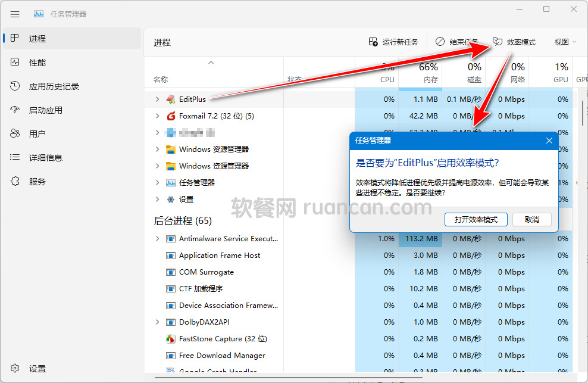Click the hamburger navigation menu icon
This screenshot has height=383, width=588.
tap(15, 14)
